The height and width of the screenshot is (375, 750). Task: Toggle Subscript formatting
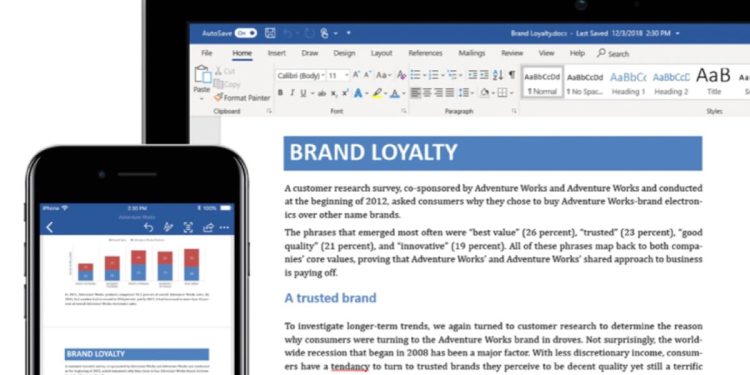tap(333, 93)
